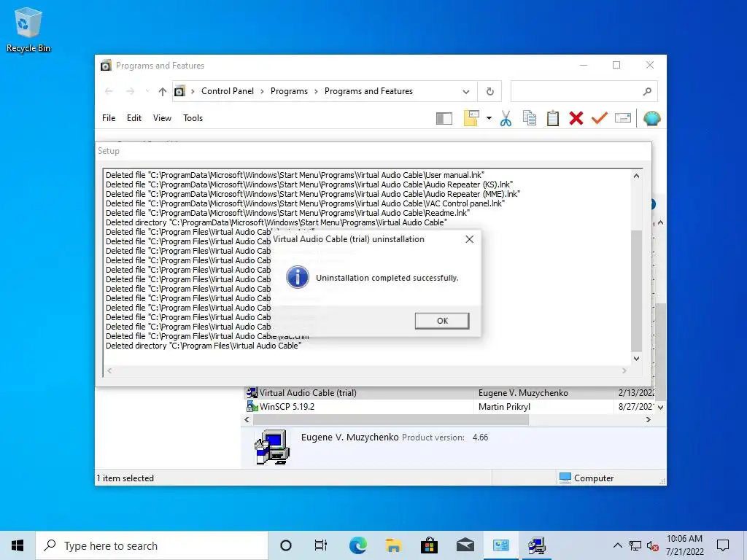Click the orange checkmark Properties icon
747x560 pixels.
pyautogui.click(x=600, y=118)
